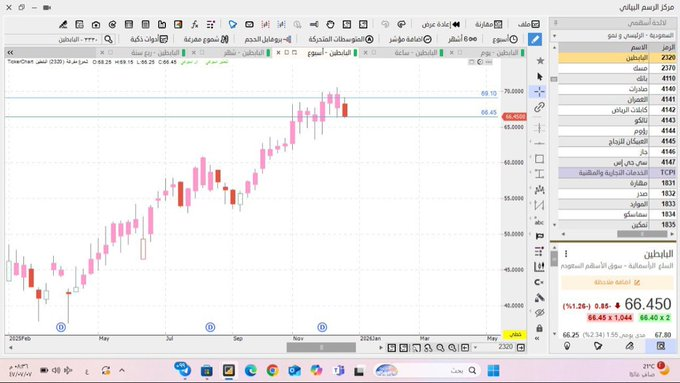
Task: Activate the crosshair cursor tool
Action: tap(539, 92)
